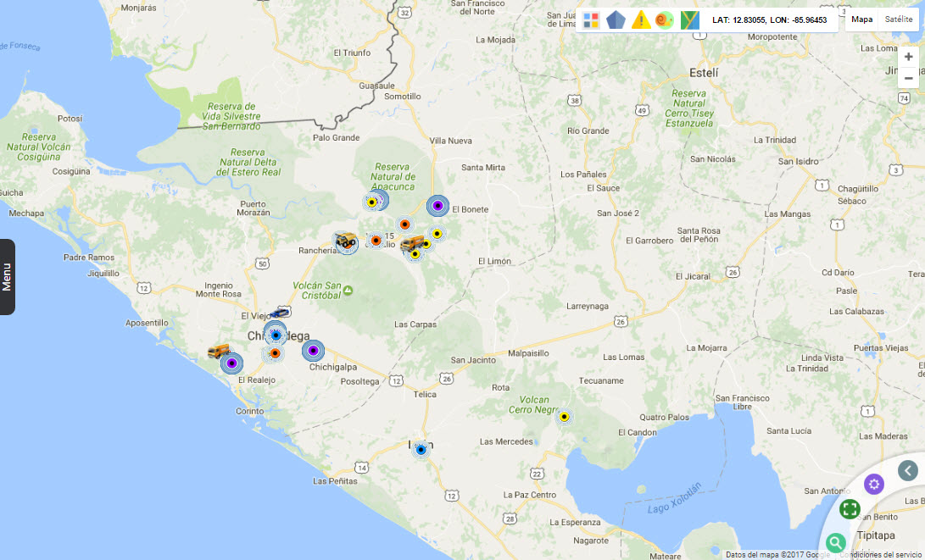Collapse the radial menu with back chevron
925x560 pixels.
(908, 470)
